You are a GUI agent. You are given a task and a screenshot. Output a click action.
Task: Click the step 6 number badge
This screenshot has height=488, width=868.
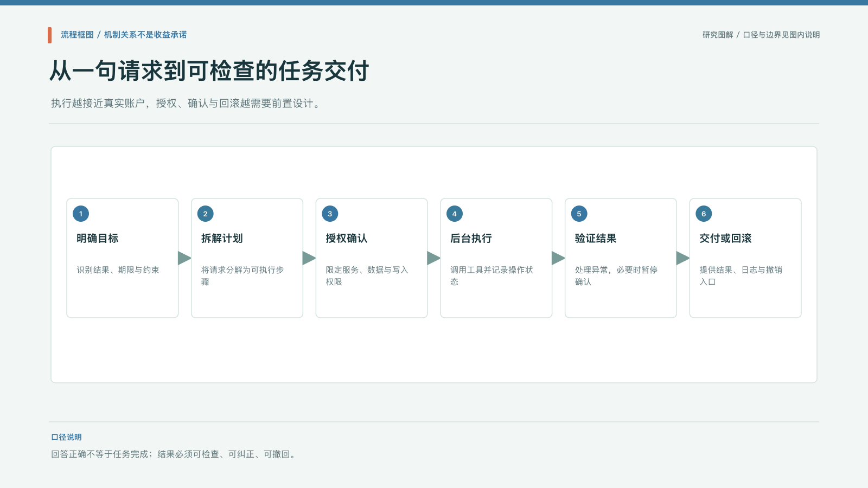(x=704, y=214)
